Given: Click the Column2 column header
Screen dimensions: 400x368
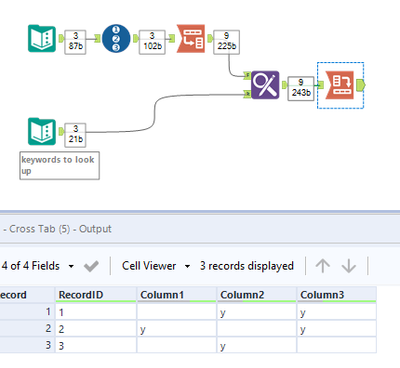Looking at the screenshot, I should point(257,295).
